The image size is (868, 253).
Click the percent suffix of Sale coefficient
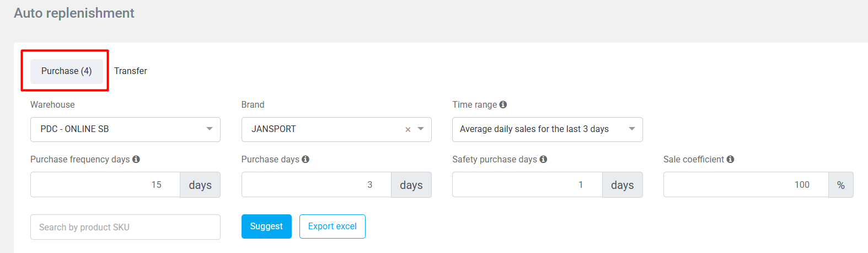[x=840, y=185]
